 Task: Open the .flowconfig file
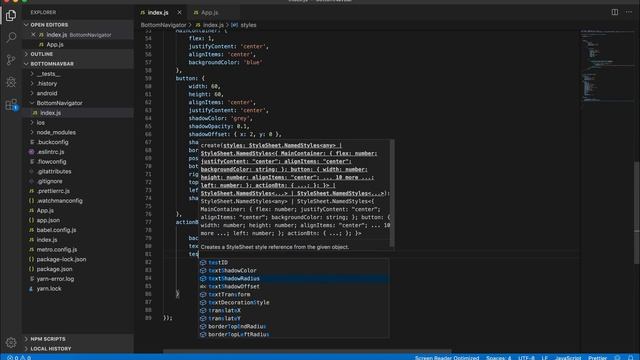click(x=78, y=162)
